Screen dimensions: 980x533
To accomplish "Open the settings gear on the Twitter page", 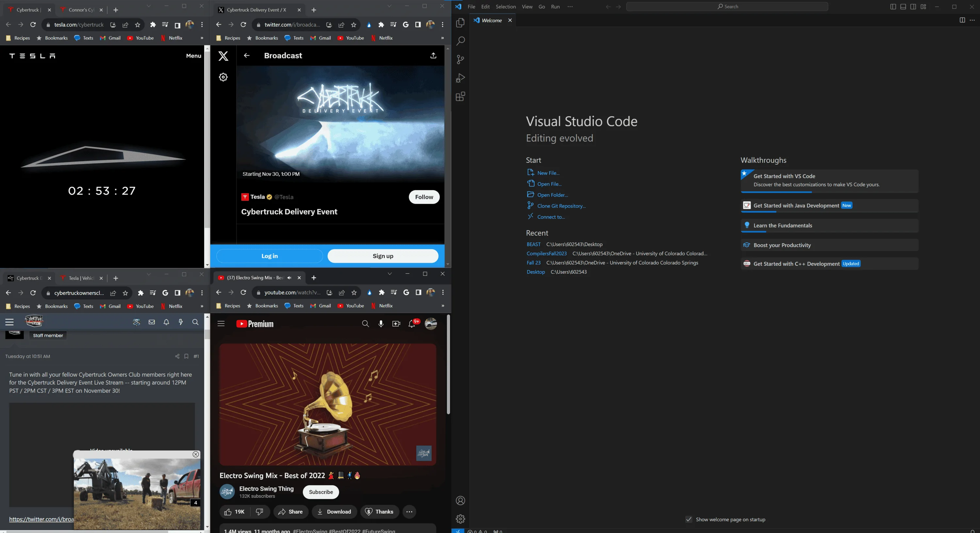I will 223,77.
